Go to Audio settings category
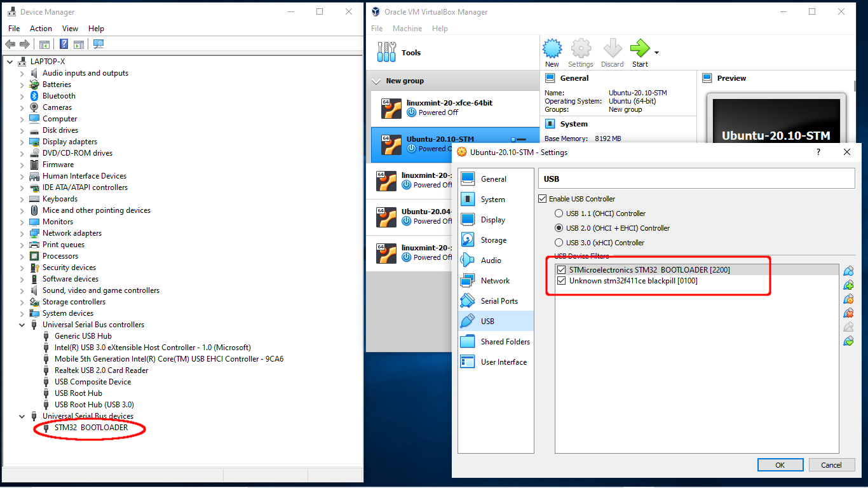868x488 pixels. (x=496, y=261)
